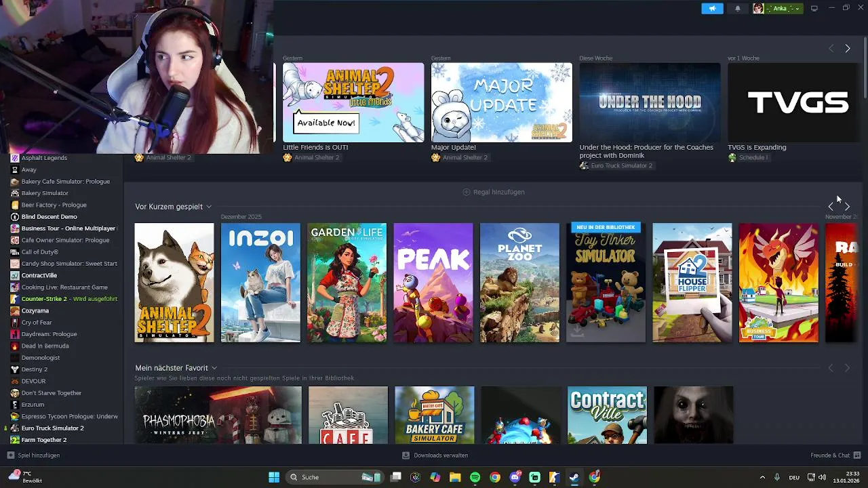
Task: Click the Steam icon in the taskbar
Action: (574, 477)
